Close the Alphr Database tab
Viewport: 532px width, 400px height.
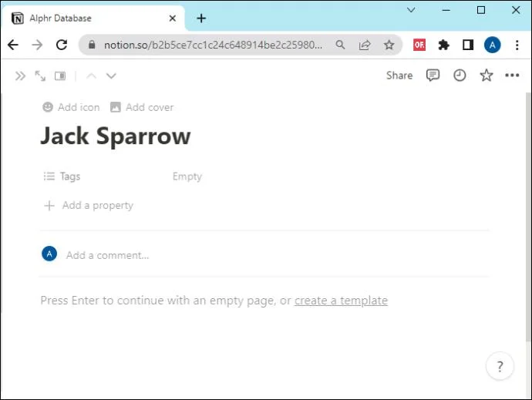click(173, 18)
